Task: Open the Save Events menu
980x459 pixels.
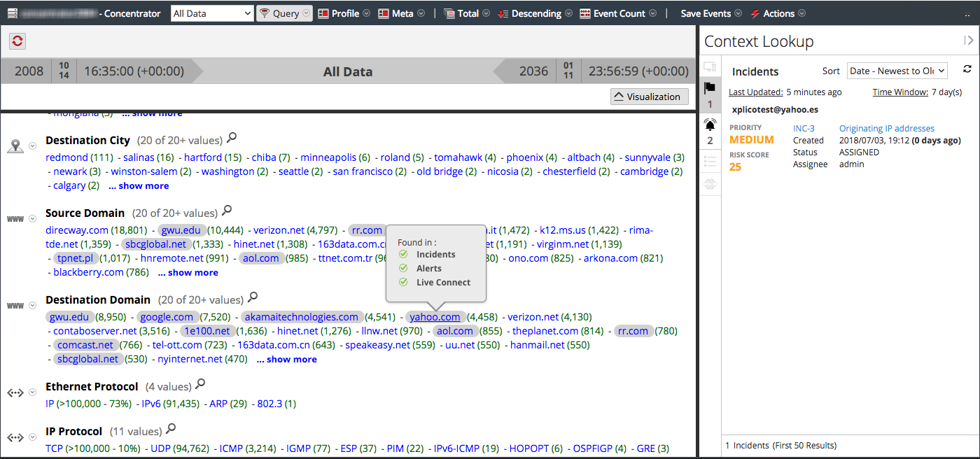Action: coord(710,13)
